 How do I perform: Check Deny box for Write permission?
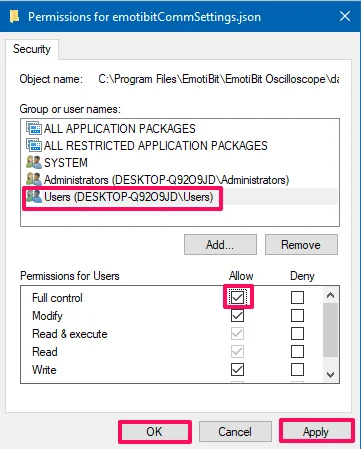[297, 369]
